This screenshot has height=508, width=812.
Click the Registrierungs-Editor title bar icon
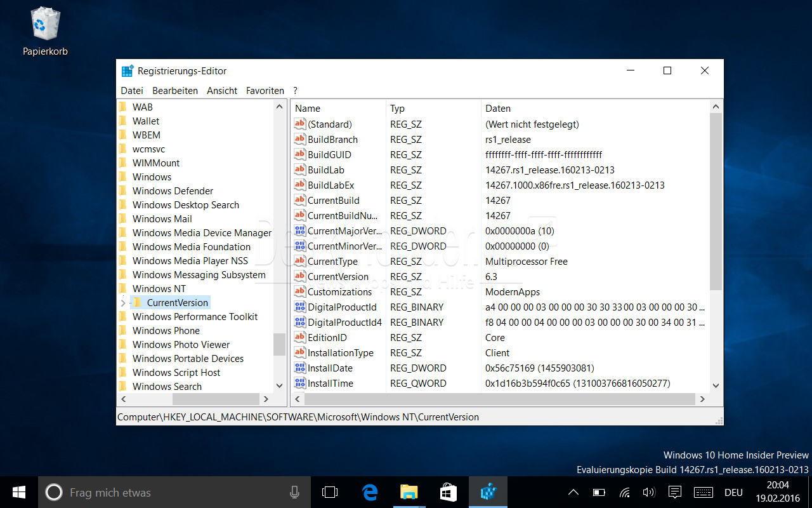pos(128,71)
